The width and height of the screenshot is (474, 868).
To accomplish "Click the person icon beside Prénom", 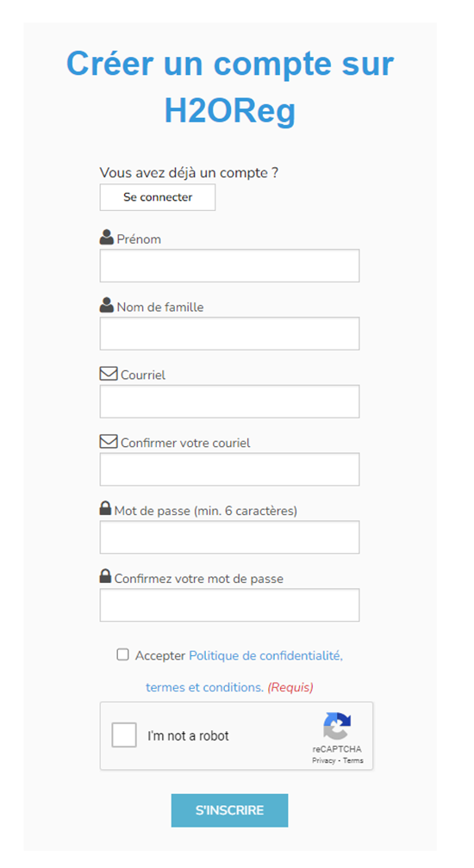I will [106, 238].
